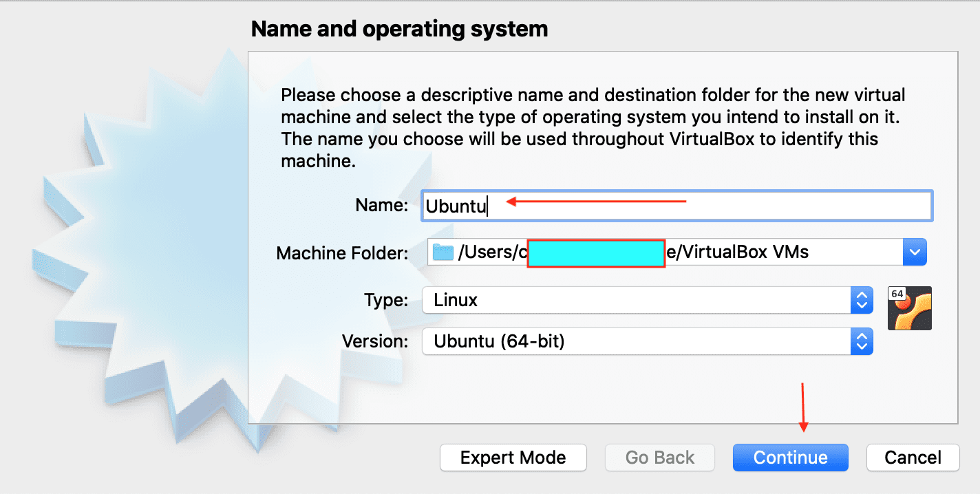The width and height of the screenshot is (980, 494).
Task: Cancel the new virtual machine wizard
Action: click(x=913, y=458)
